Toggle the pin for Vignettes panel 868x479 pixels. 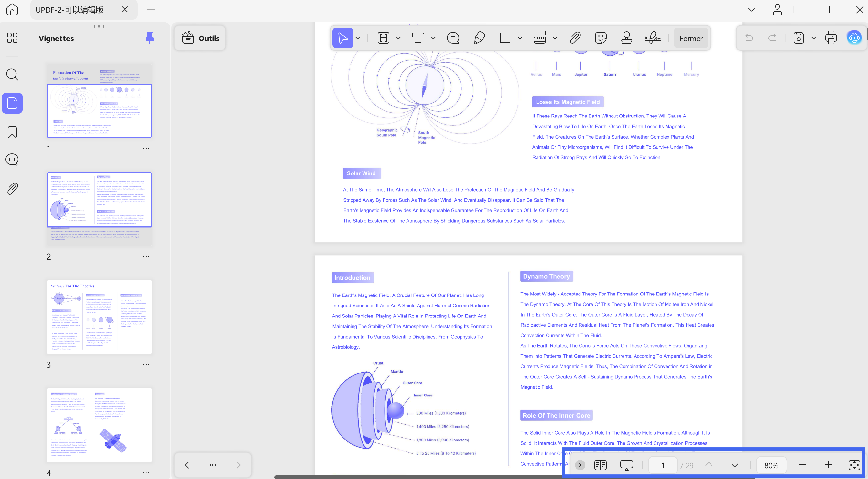pos(150,38)
